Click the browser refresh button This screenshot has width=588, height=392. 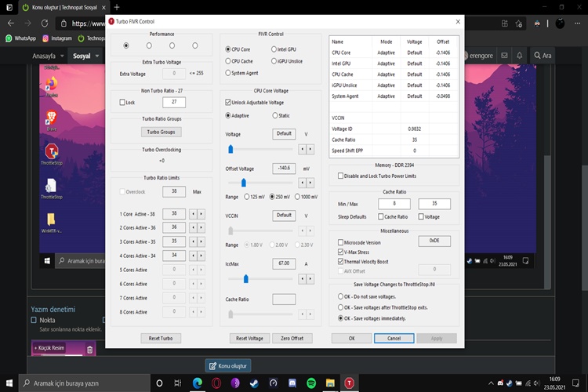pyautogui.click(x=45, y=24)
